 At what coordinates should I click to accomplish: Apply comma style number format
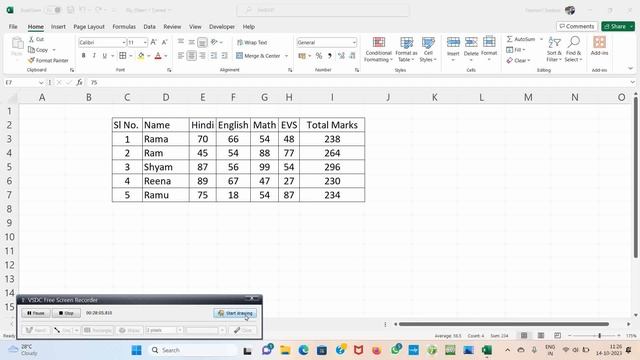point(329,56)
